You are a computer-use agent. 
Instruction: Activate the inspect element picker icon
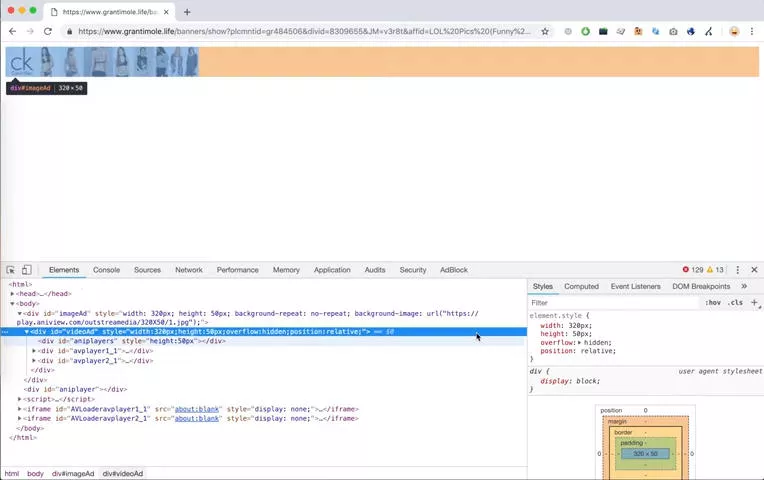pyautogui.click(x=11, y=269)
